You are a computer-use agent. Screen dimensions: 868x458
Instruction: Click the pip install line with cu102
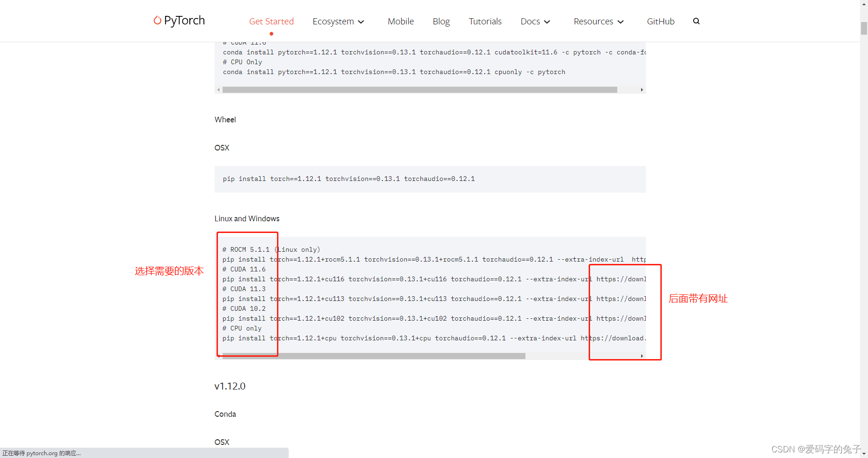point(434,318)
